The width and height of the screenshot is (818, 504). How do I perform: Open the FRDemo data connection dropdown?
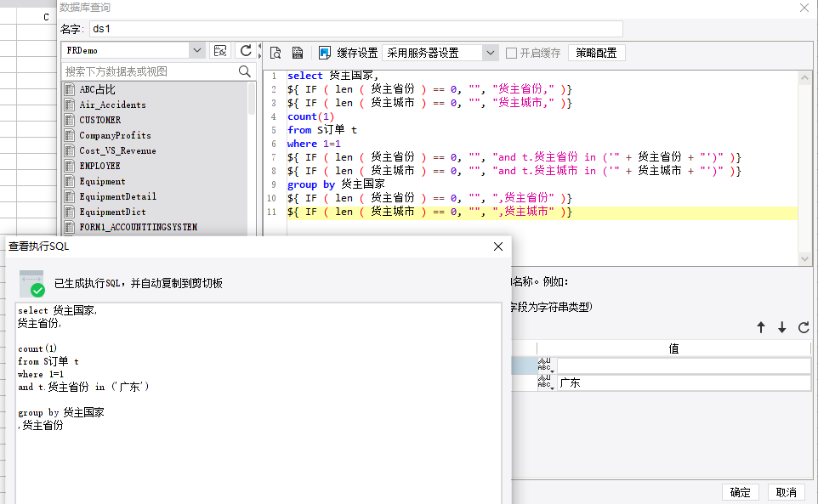pyautogui.click(x=196, y=50)
